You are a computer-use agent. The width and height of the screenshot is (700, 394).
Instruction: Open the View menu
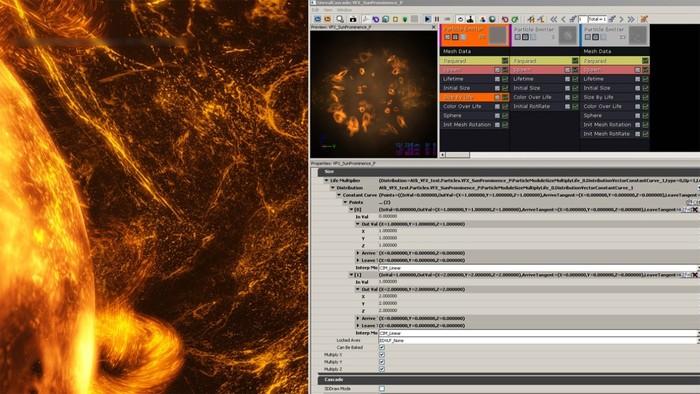click(328, 10)
